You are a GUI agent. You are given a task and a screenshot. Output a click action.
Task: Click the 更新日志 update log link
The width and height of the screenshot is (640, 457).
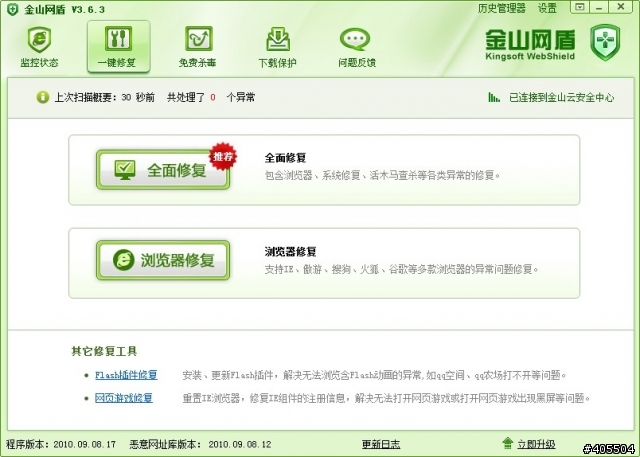click(x=381, y=444)
